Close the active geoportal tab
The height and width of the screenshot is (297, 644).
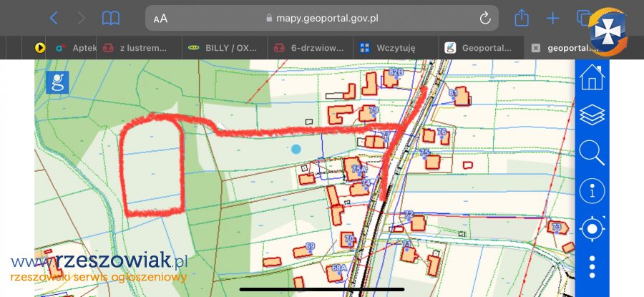coord(535,48)
